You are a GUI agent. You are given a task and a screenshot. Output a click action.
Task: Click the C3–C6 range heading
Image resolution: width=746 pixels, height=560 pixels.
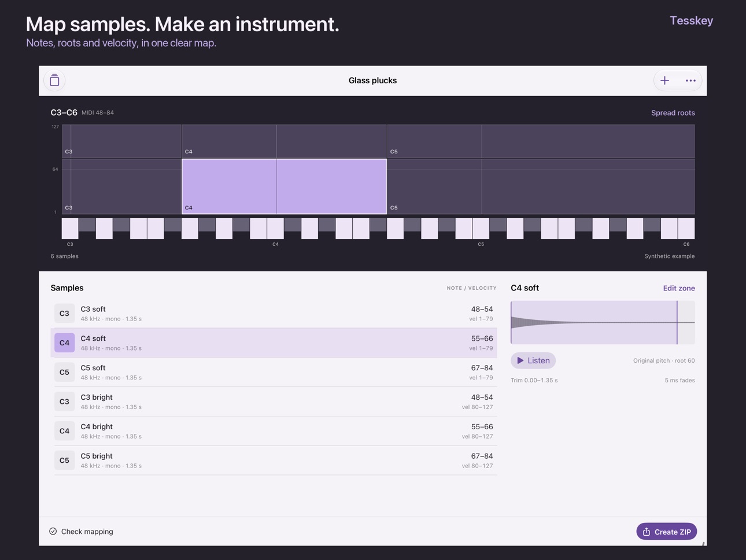pyautogui.click(x=64, y=113)
